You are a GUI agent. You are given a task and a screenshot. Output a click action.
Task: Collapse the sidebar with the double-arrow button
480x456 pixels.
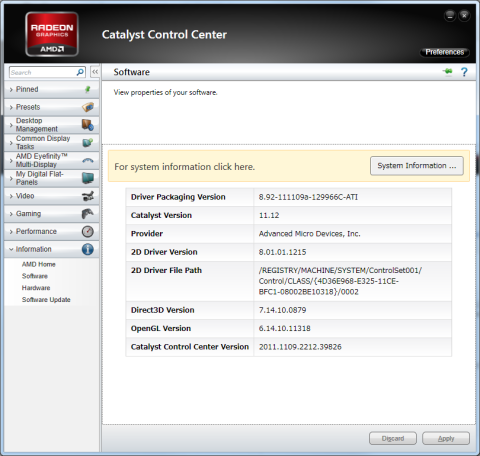95,72
